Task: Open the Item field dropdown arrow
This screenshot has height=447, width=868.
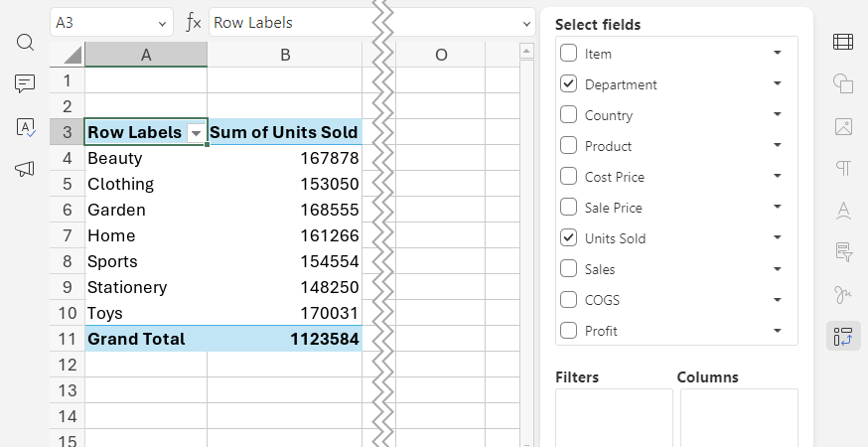Action: click(778, 54)
